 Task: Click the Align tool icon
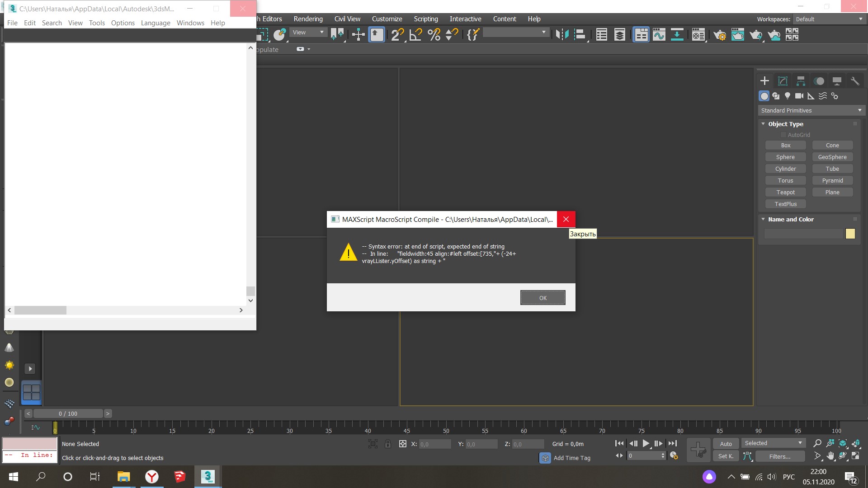(580, 35)
